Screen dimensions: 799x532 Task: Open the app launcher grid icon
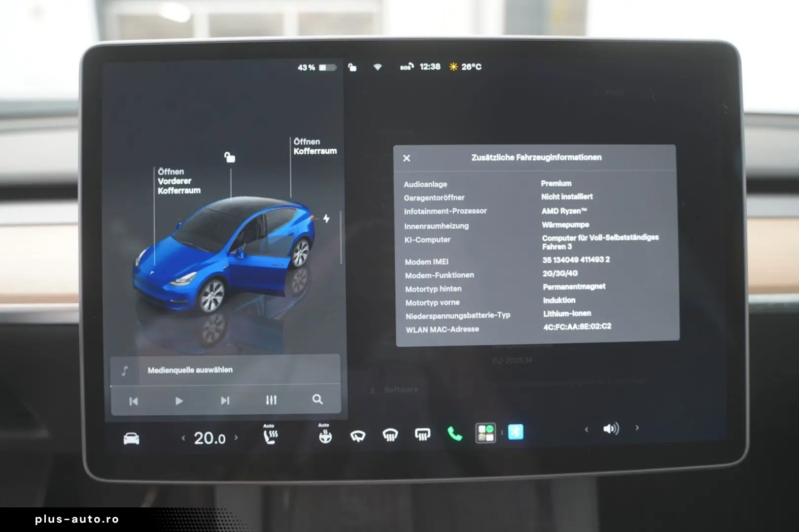(486, 433)
